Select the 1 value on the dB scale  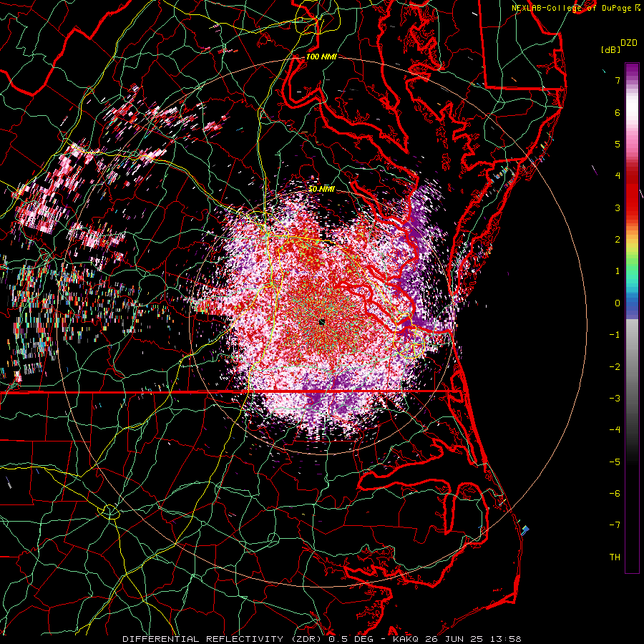pyautogui.click(x=618, y=271)
